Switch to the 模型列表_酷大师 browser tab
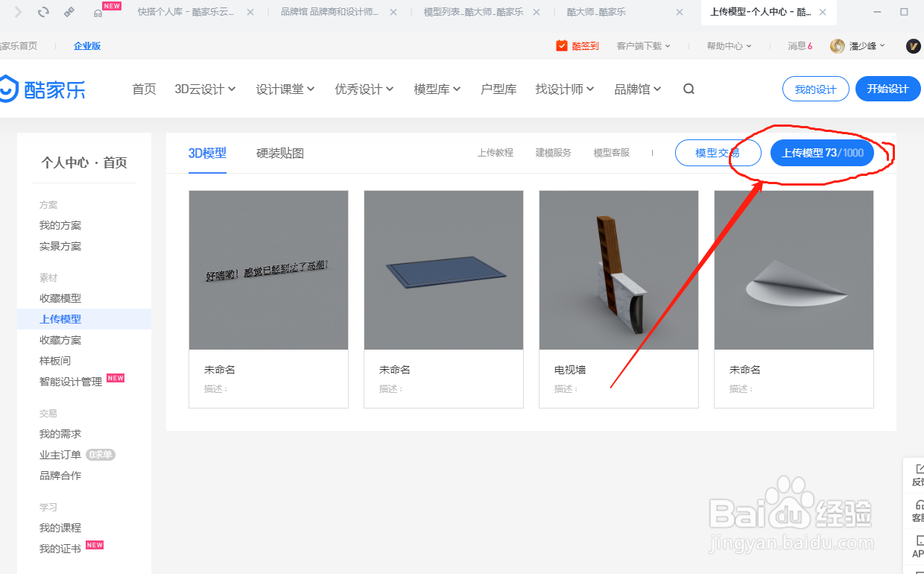 [x=474, y=13]
